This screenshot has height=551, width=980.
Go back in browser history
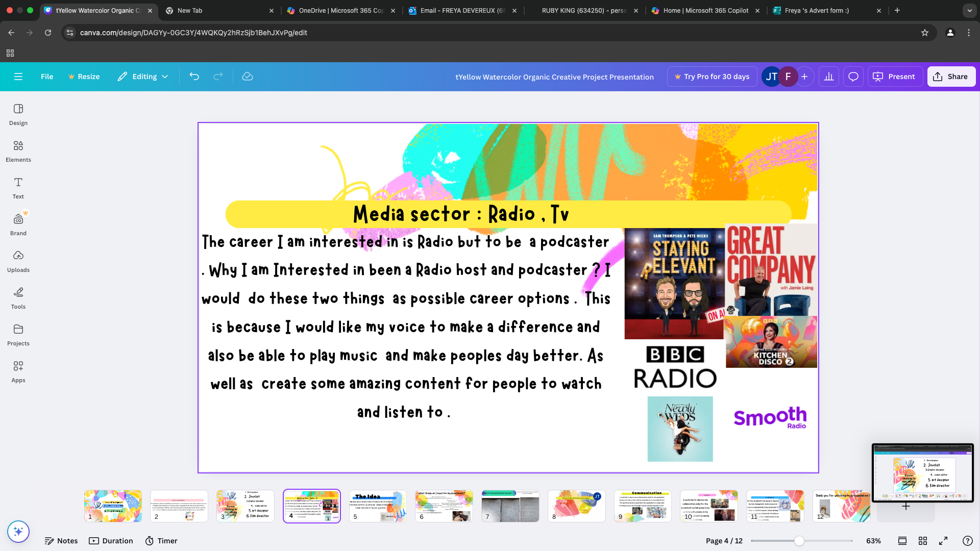pos(11,33)
